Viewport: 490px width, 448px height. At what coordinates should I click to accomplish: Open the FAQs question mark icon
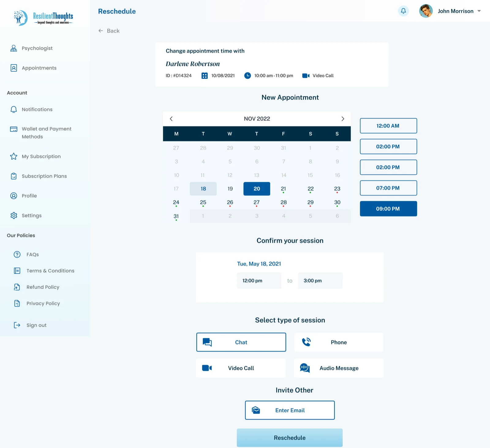click(17, 254)
